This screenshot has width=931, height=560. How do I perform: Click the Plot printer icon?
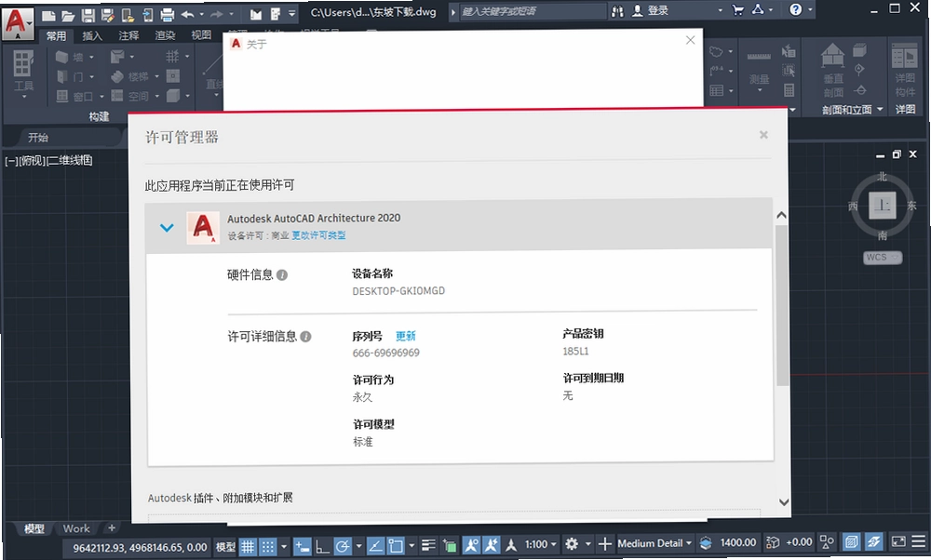point(168,15)
